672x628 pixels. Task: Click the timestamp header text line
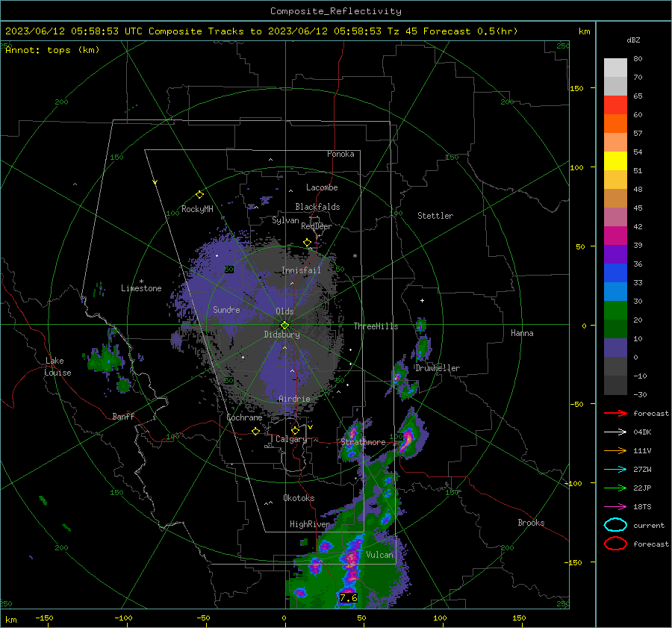261,31
